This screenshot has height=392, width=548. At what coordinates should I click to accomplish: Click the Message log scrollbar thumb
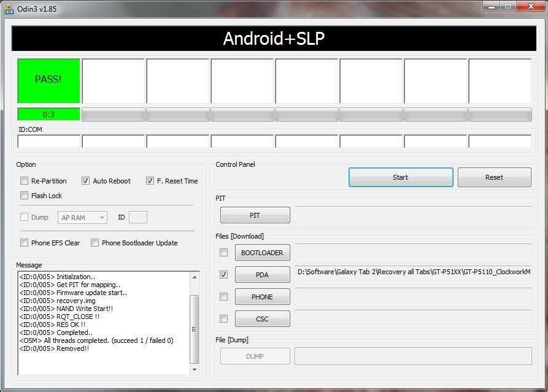tap(195, 329)
